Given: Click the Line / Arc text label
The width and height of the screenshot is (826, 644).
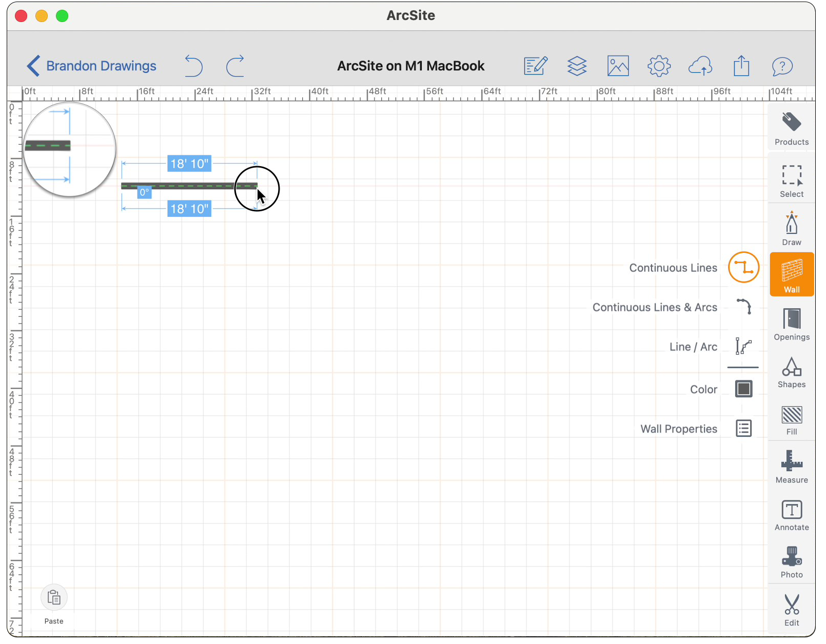Looking at the screenshot, I should click(693, 347).
